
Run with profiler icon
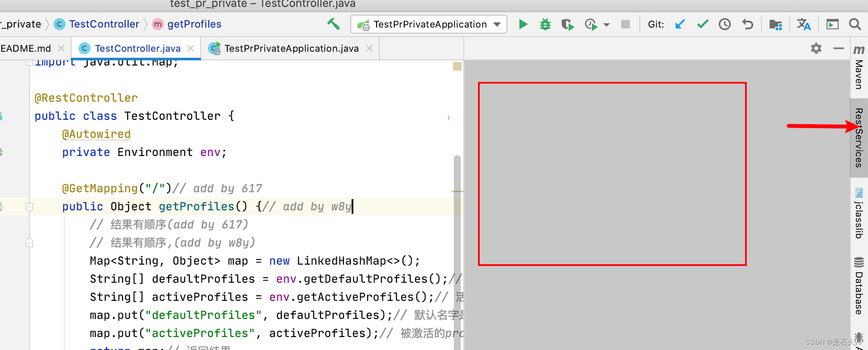click(x=591, y=25)
